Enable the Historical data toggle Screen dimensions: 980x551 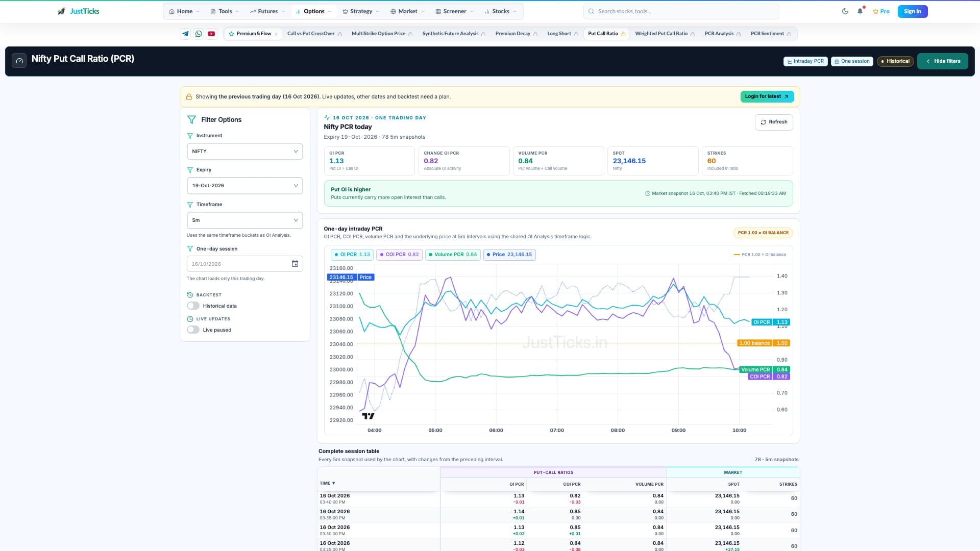193,306
